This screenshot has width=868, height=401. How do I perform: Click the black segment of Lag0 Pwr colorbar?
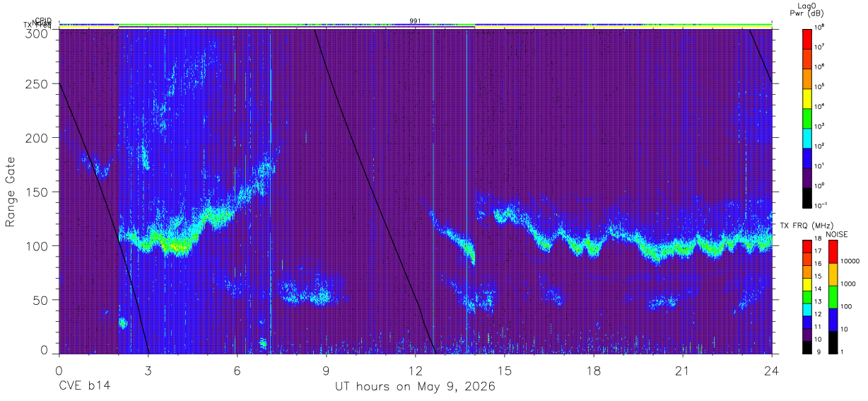tap(807, 197)
